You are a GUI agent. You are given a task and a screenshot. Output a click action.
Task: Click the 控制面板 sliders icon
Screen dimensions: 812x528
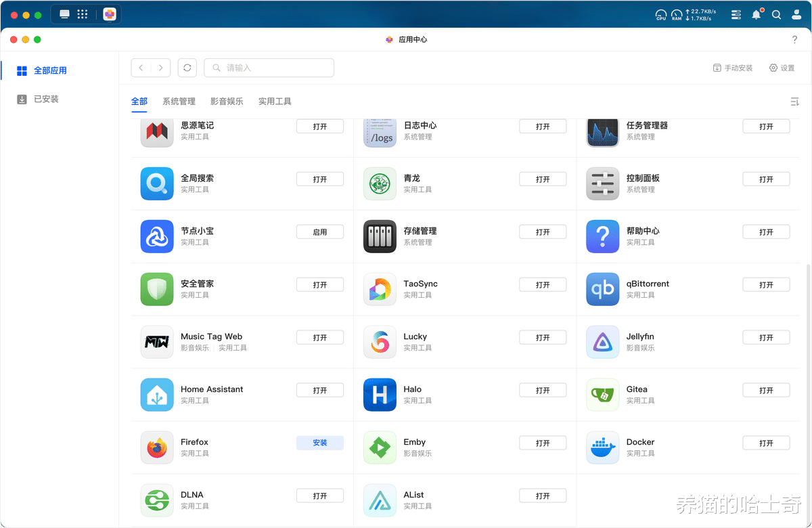pyautogui.click(x=603, y=184)
